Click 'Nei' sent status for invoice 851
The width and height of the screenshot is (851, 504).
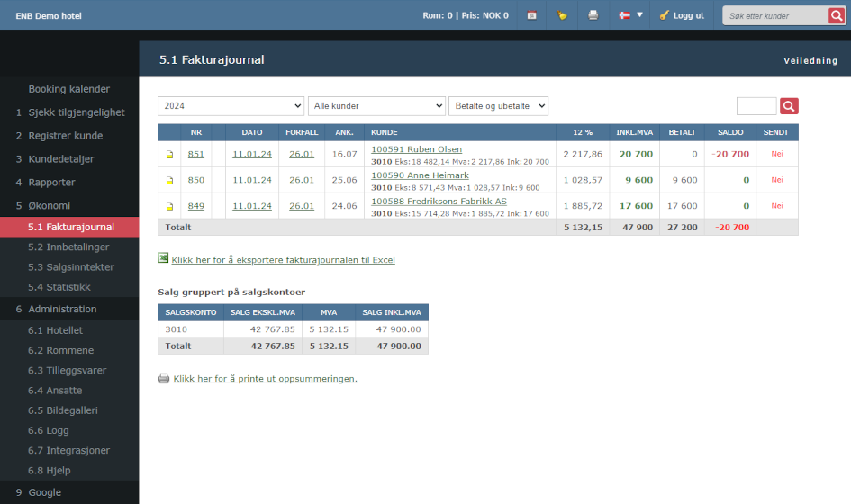776,154
